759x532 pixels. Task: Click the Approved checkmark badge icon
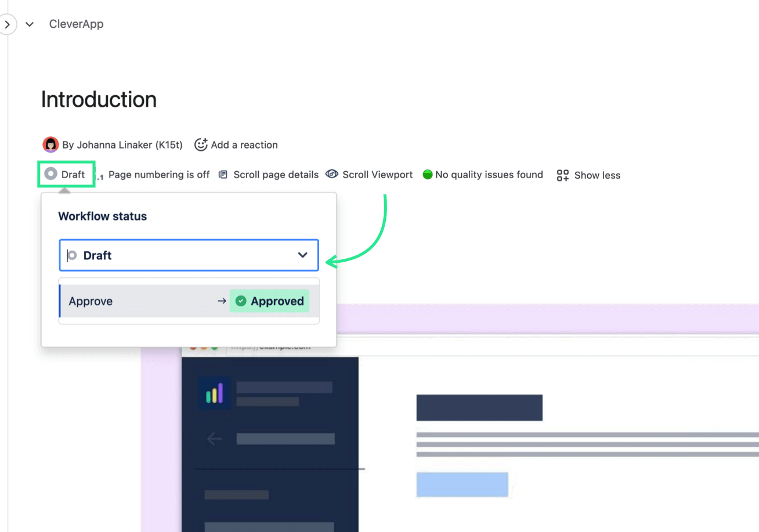click(240, 301)
